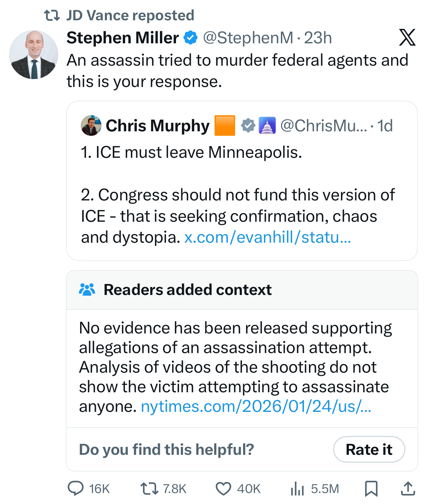Image resolution: width=427 pixels, height=504 pixels.
Task: Click the gray verified badge on quoted post
Action: coord(248,126)
